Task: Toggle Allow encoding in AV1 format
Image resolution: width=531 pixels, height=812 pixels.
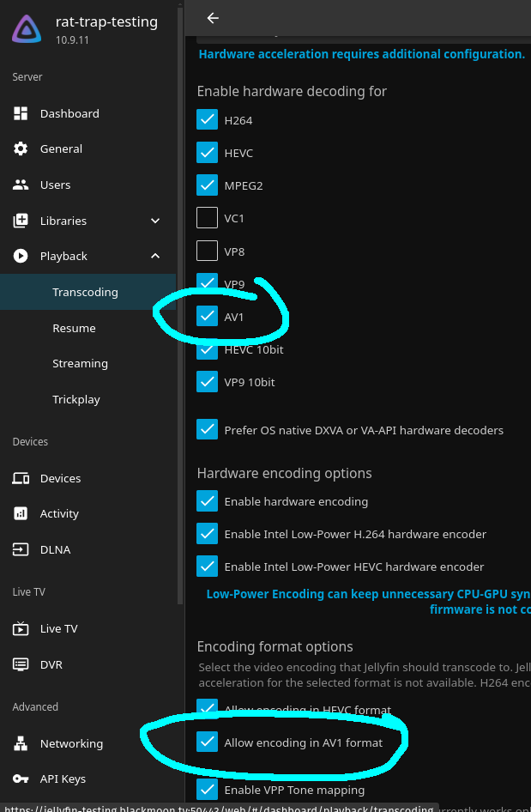Action: click(x=207, y=742)
